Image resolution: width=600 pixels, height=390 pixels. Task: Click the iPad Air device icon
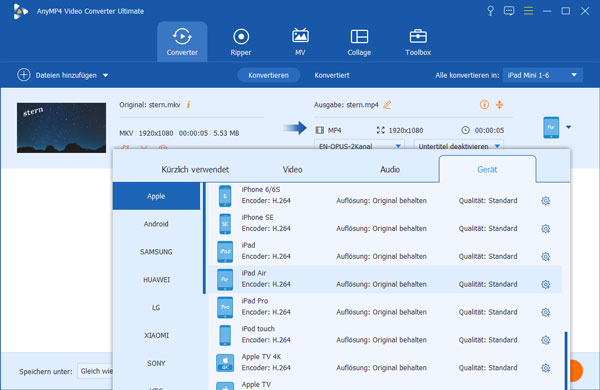225,279
